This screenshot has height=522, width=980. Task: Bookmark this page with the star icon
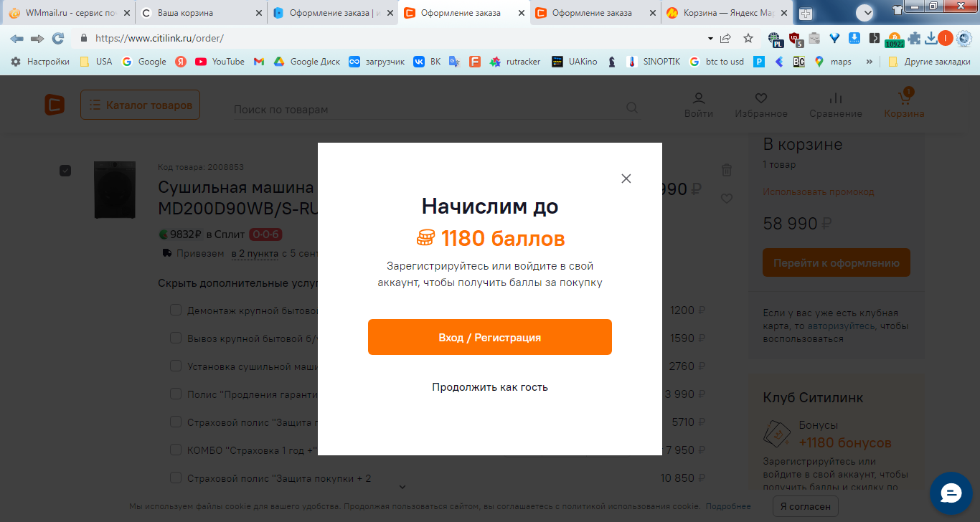(748, 38)
